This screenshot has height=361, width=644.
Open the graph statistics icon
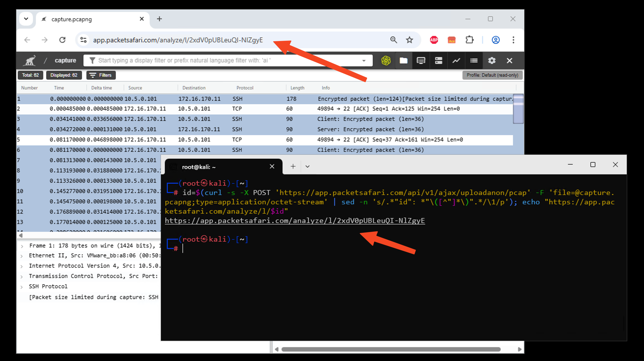tap(456, 60)
